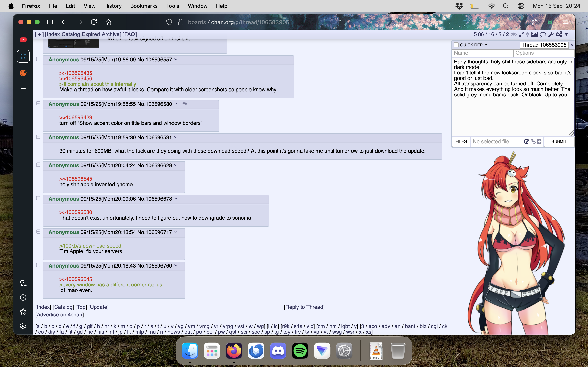Open post menu arrow for No.106596760
Screen dimensions: 588x367
[x=176, y=265]
